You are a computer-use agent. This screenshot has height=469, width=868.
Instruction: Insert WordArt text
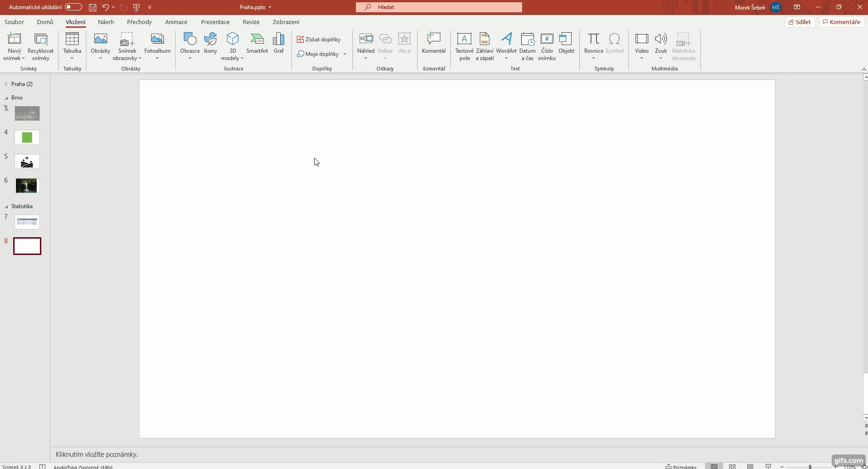coord(507,45)
